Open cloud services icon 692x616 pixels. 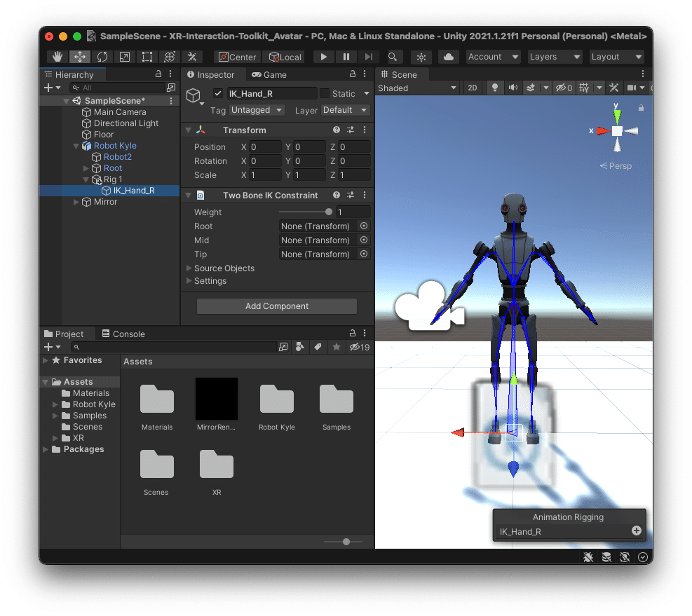point(449,57)
